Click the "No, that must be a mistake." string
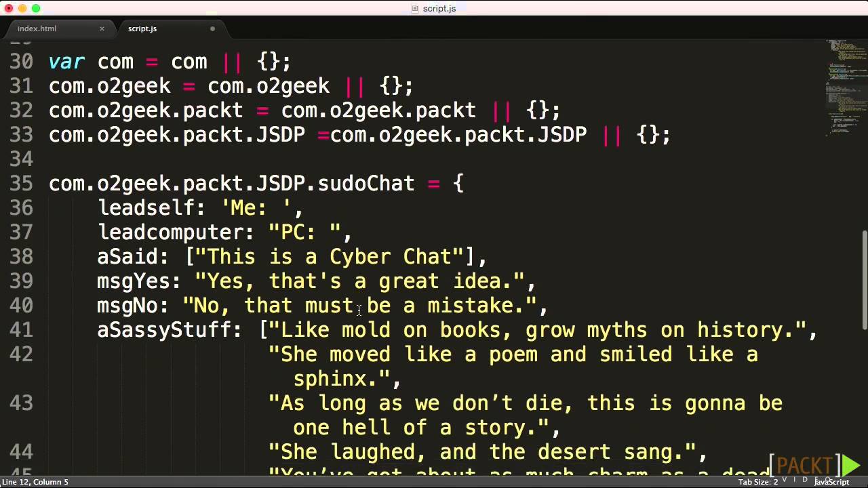 pos(360,306)
